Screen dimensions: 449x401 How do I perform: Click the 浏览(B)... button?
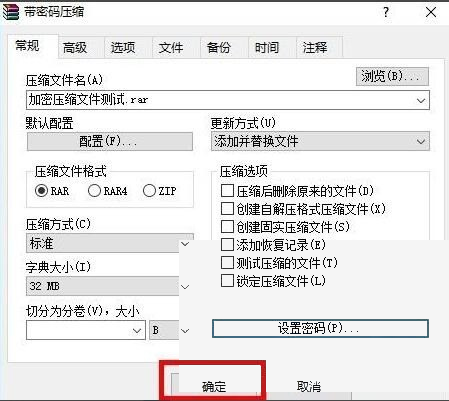(x=392, y=76)
